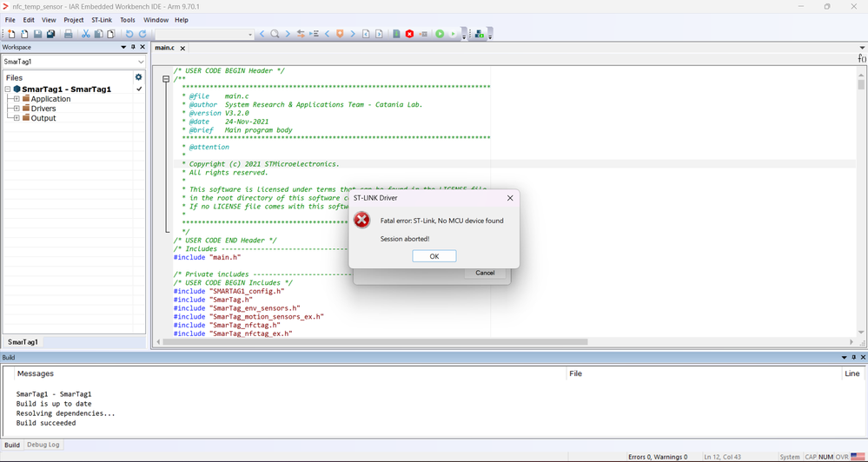Click the Navigate Forward page icon
Screen dimensions: 868x462
click(x=379, y=34)
